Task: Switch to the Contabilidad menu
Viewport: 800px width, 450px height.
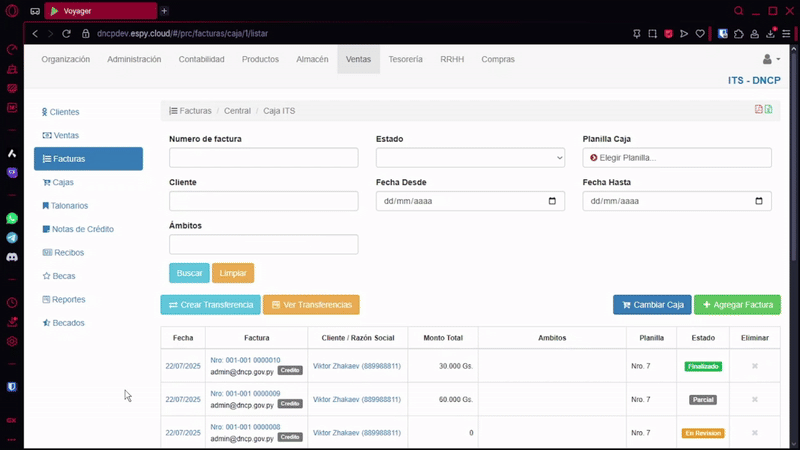Action: 201,60
